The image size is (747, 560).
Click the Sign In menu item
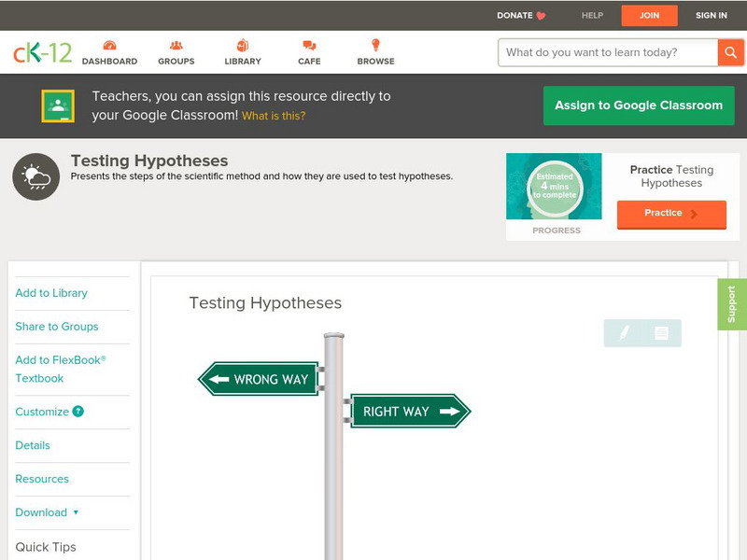coord(712,15)
